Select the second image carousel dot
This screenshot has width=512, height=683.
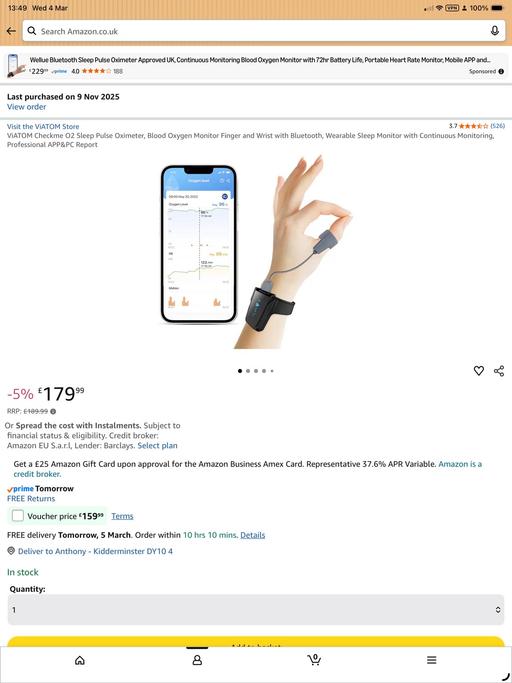248,371
